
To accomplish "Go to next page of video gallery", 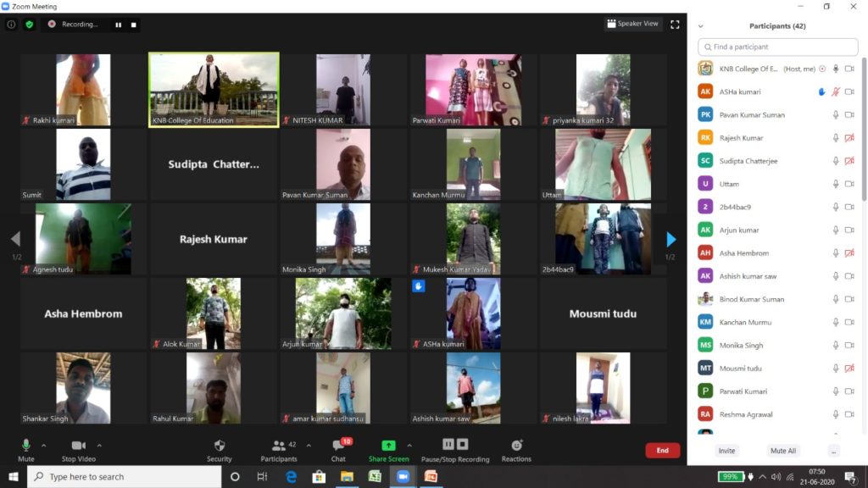I will coord(670,239).
